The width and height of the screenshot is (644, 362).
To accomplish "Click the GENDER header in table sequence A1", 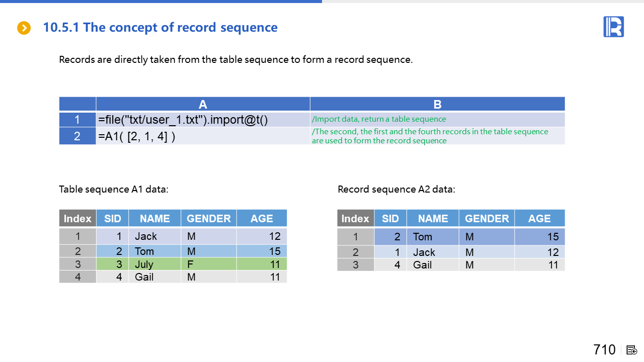I will [208, 218].
